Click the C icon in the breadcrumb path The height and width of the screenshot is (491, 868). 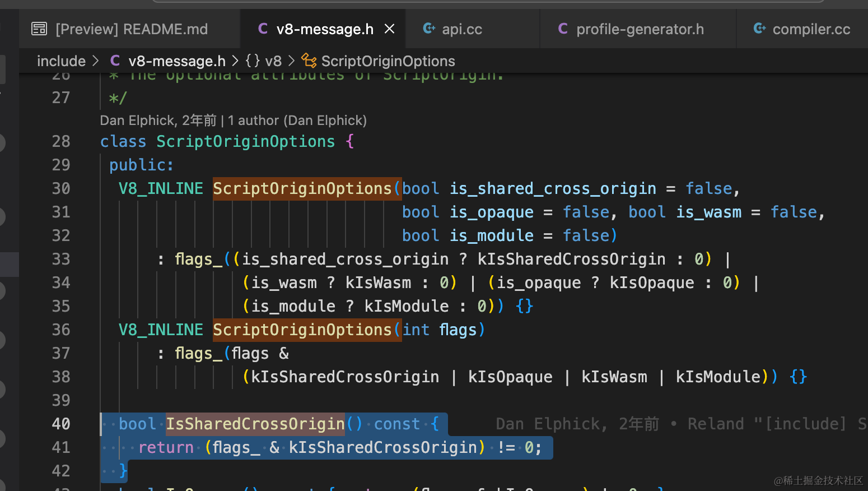(x=115, y=60)
